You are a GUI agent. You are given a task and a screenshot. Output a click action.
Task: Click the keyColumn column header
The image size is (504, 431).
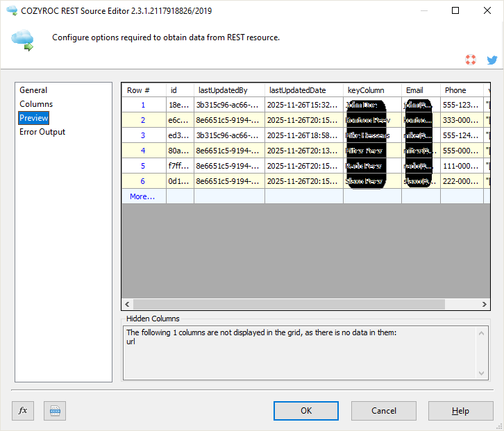pyautogui.click(x=373, y=90)
